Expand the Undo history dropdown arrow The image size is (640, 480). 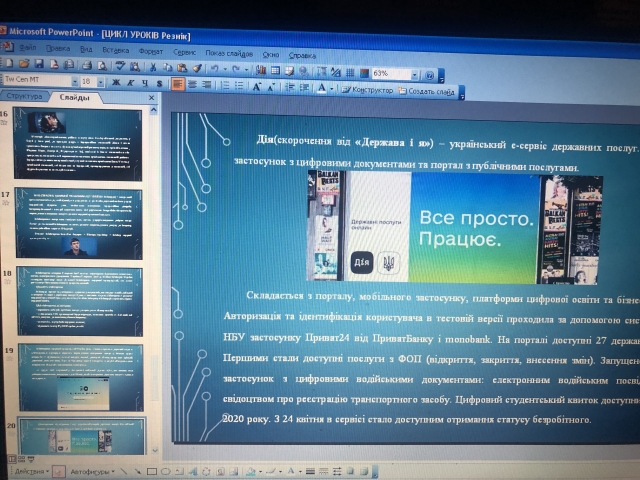point(225,69)
